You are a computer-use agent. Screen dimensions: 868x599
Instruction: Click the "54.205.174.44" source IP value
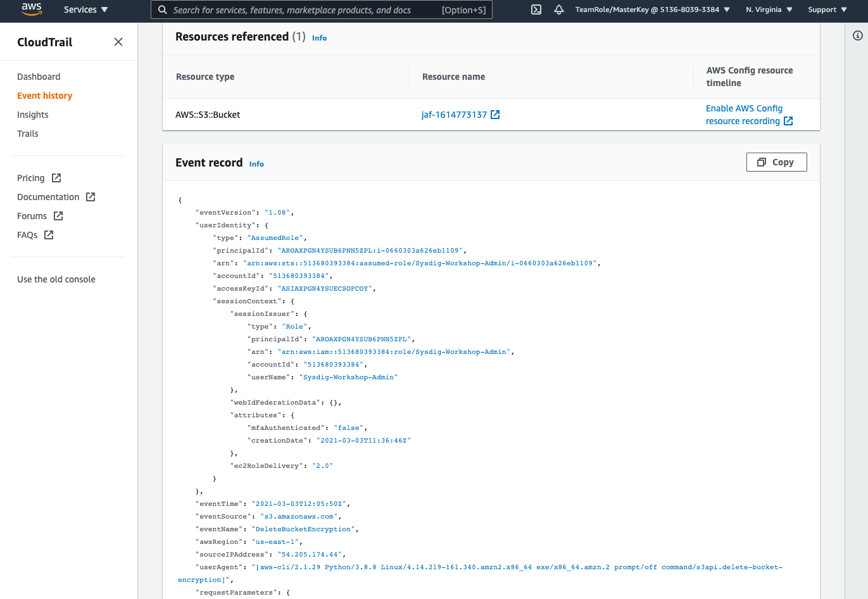[x=310, y=555]
